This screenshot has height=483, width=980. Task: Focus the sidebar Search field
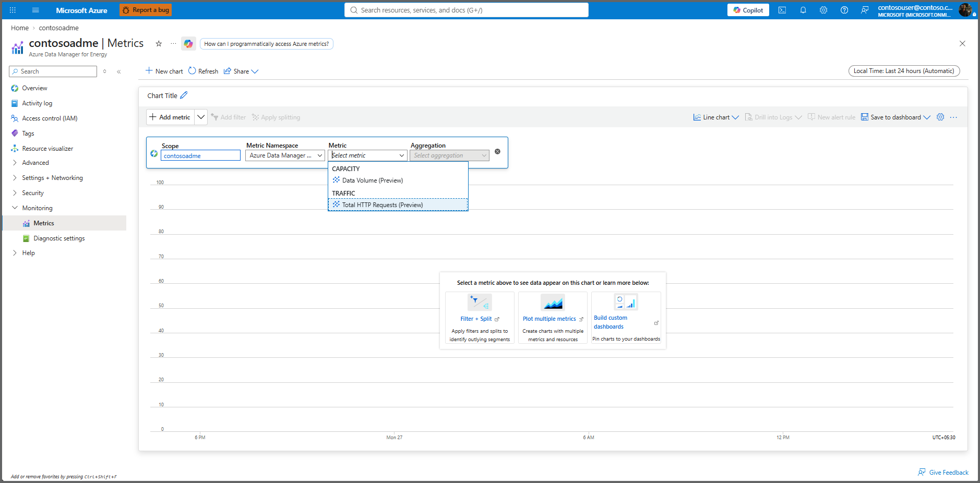[x=53, y=71]
